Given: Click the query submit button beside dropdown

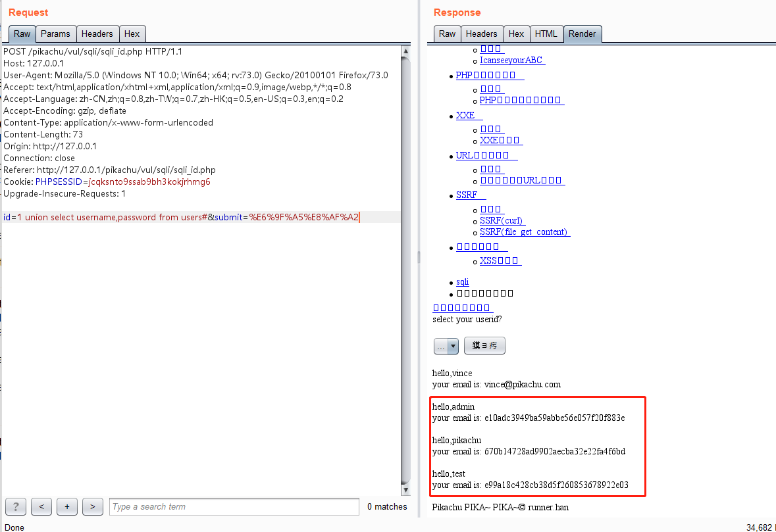Looking at the screenshot, I should pyautogui.click(x=484, y=346).
